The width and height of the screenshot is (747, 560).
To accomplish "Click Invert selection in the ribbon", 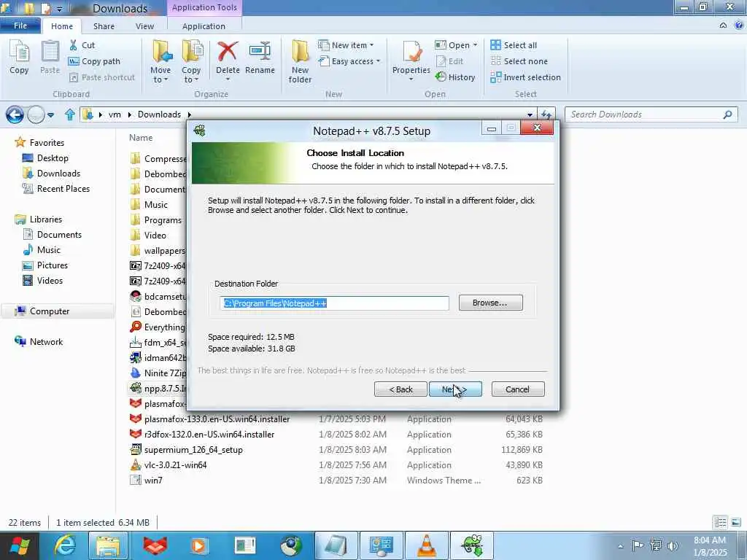I will tap(525, 77).
